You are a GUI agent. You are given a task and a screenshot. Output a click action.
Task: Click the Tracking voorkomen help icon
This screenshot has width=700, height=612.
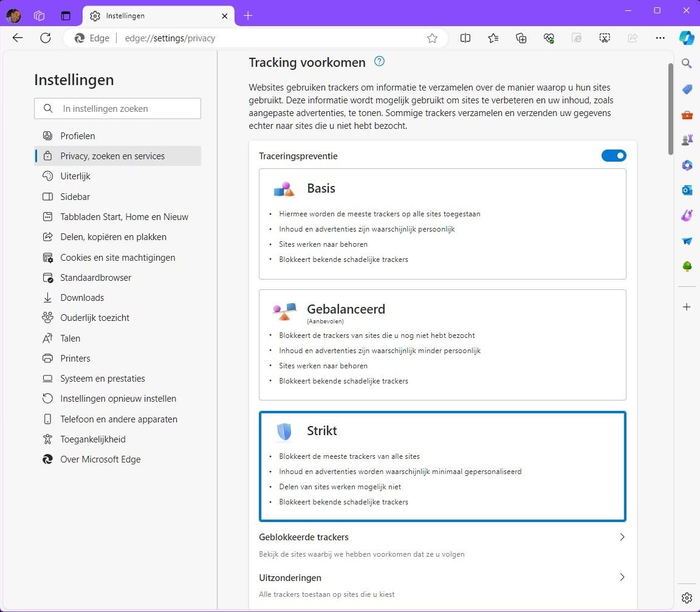pos(379,61)
